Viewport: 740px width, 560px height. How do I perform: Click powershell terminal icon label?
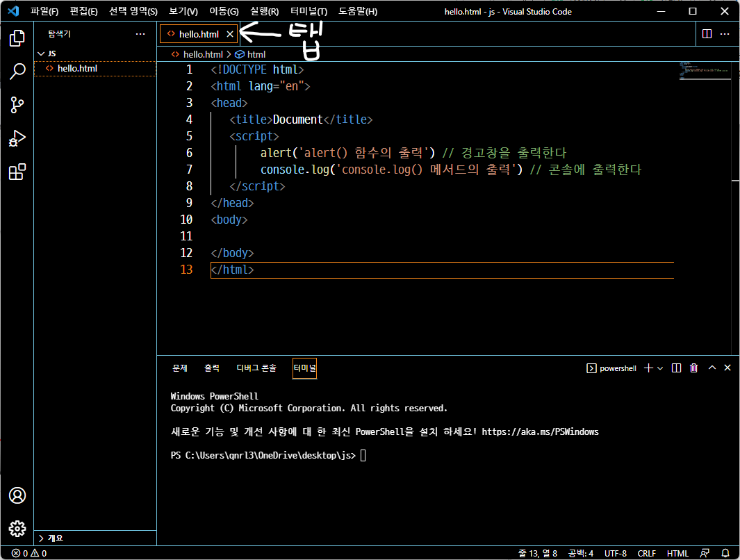coord(611,368)
